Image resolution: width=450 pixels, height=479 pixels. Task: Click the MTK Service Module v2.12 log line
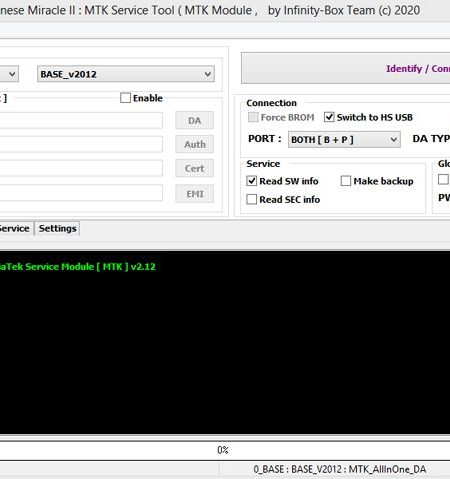click(x=77, y=267)
